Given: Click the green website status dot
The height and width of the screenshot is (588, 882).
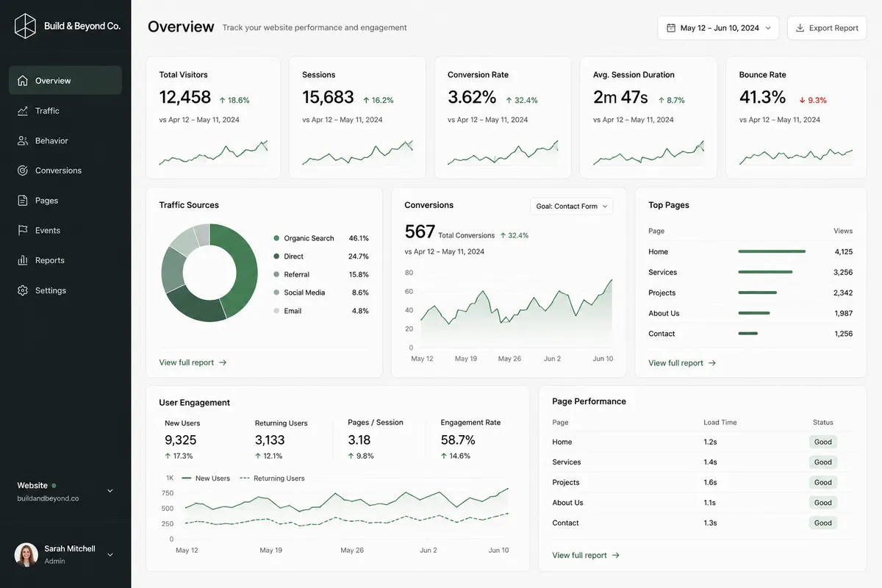Looking at the screenshot, I should (54, 486).
